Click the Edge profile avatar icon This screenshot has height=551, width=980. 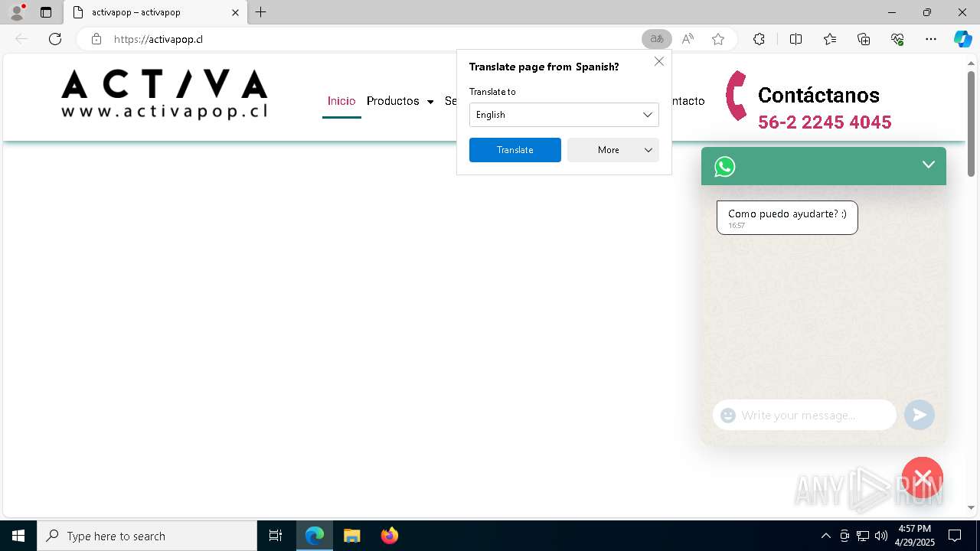16,12
